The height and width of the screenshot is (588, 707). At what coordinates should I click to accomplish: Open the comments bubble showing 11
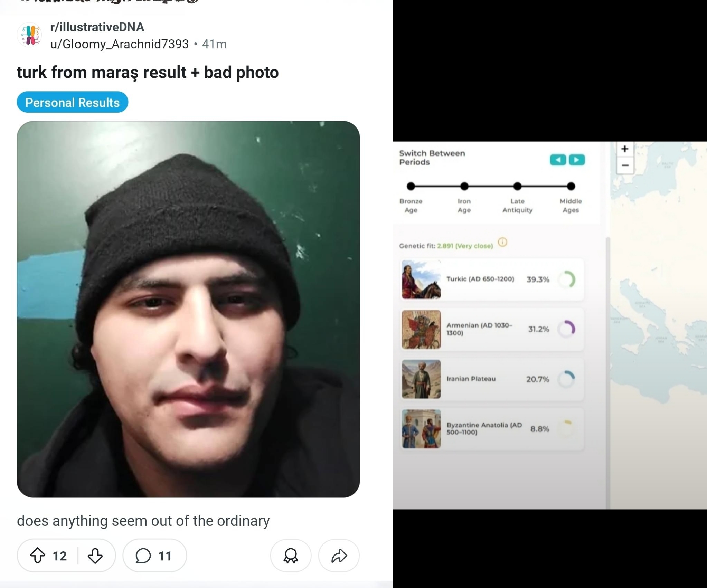(154, 556)
